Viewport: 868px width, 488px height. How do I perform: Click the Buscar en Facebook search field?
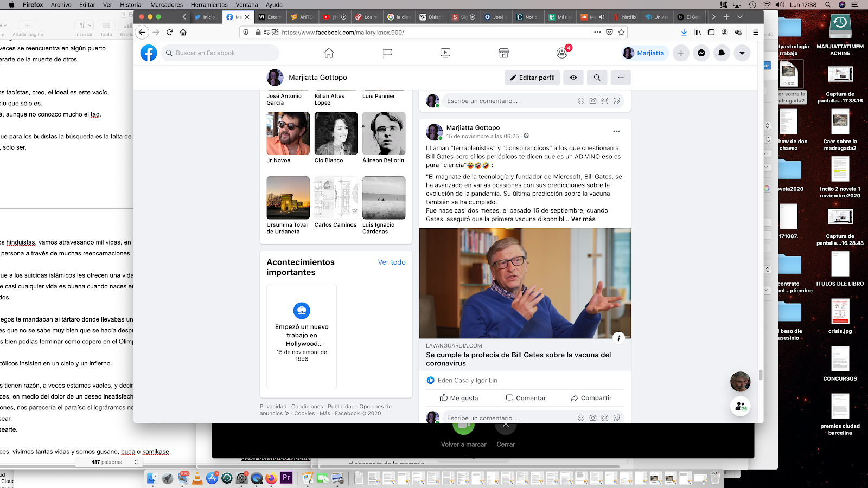pyautogui.click(x=220, y=53)
